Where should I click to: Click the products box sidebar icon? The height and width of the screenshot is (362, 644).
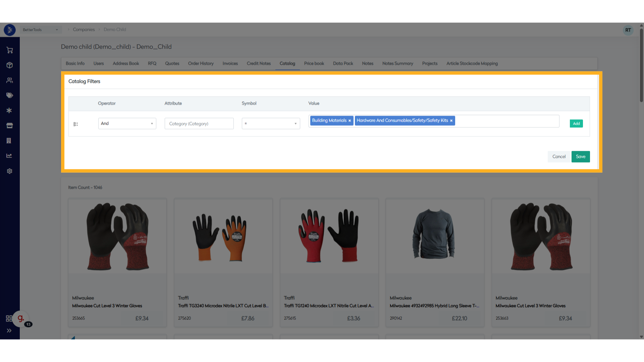point(9,65)
